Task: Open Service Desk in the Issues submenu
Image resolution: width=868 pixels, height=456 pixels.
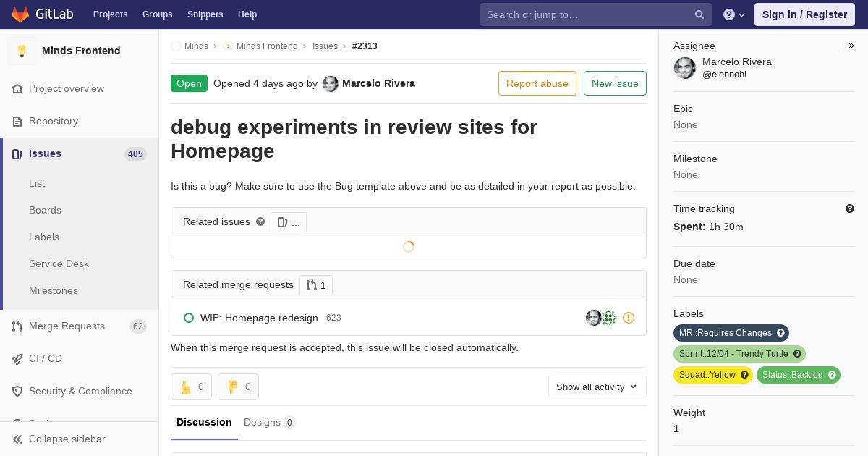Action: tap(59, 263)
